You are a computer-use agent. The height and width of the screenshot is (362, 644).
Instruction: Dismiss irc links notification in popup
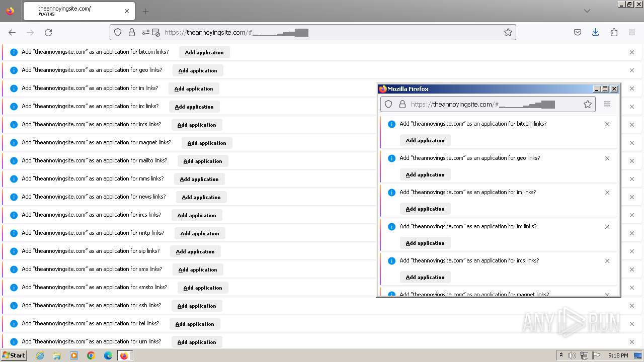point(607,227)
